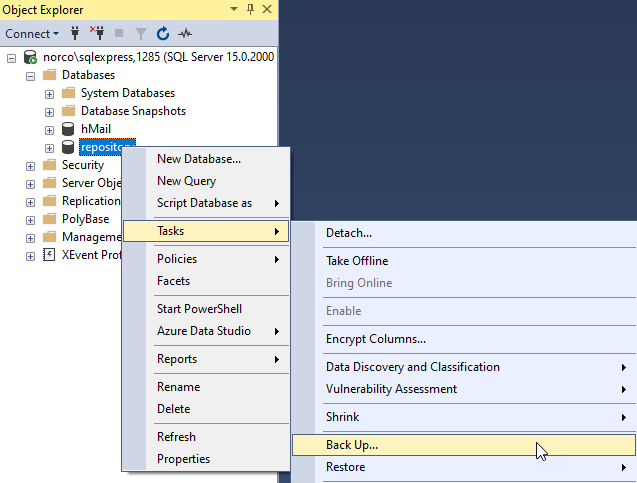Click the Connect Object Explorer plug icon

point(74,33)
